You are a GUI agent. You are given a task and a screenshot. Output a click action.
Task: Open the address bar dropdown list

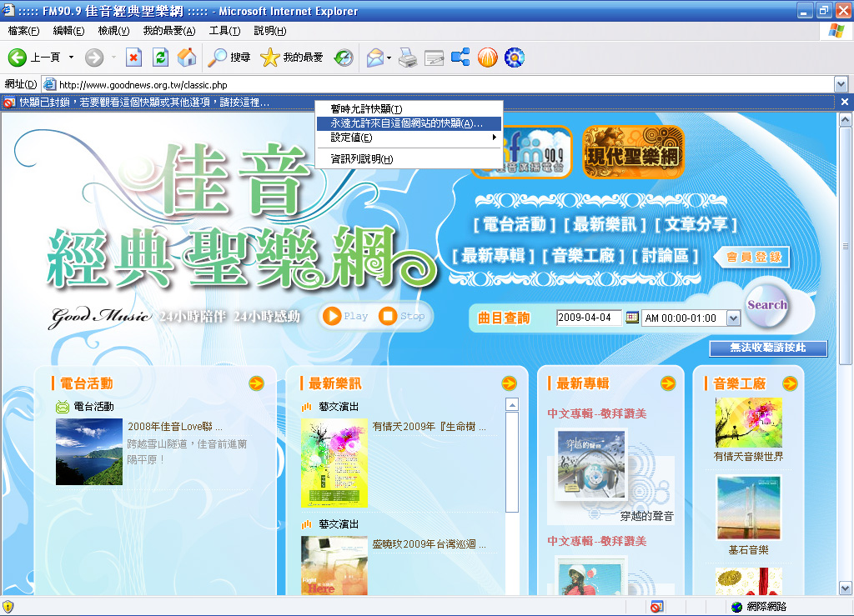841,84
